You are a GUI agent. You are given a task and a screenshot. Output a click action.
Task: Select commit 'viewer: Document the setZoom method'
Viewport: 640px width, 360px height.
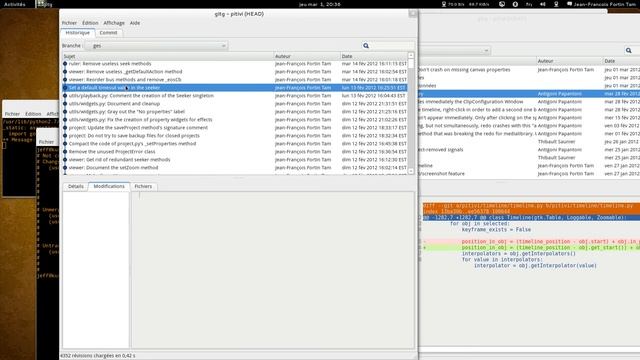pos(235,168)
